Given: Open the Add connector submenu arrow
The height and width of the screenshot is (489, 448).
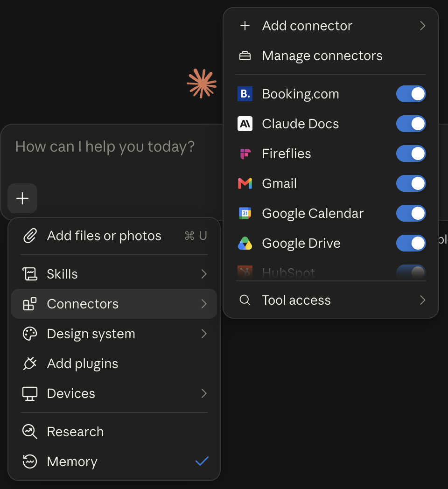Looking at the screenshot, I should (422, 26).
